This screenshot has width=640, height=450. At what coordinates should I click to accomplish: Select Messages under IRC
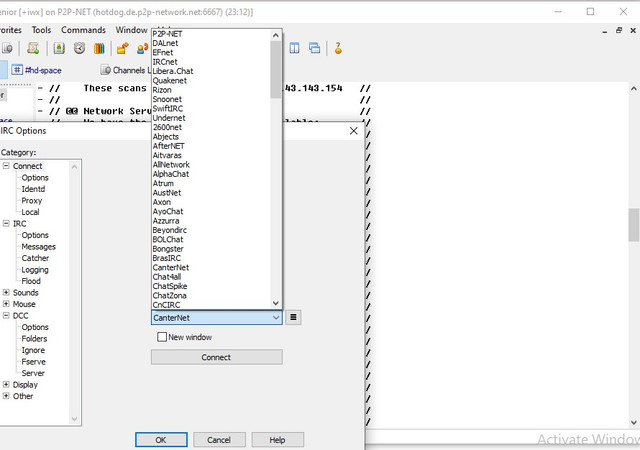[38, 247]
